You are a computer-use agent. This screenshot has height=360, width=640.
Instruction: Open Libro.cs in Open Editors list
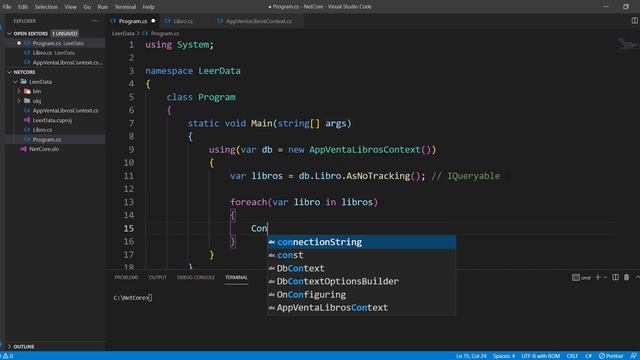tap(55, 53)
